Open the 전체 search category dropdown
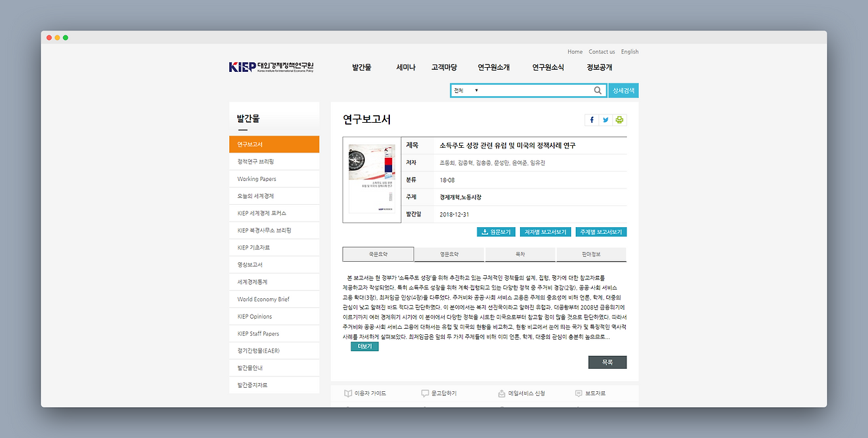This screenshot has width=868, height=438. (466, 90)
